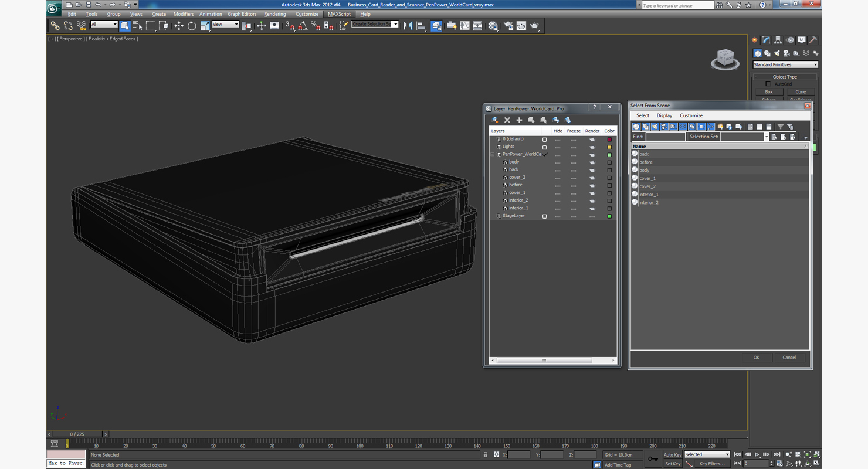Toggle the Angle Snap icon
This screenshot has height=469, width=868.
303,26
